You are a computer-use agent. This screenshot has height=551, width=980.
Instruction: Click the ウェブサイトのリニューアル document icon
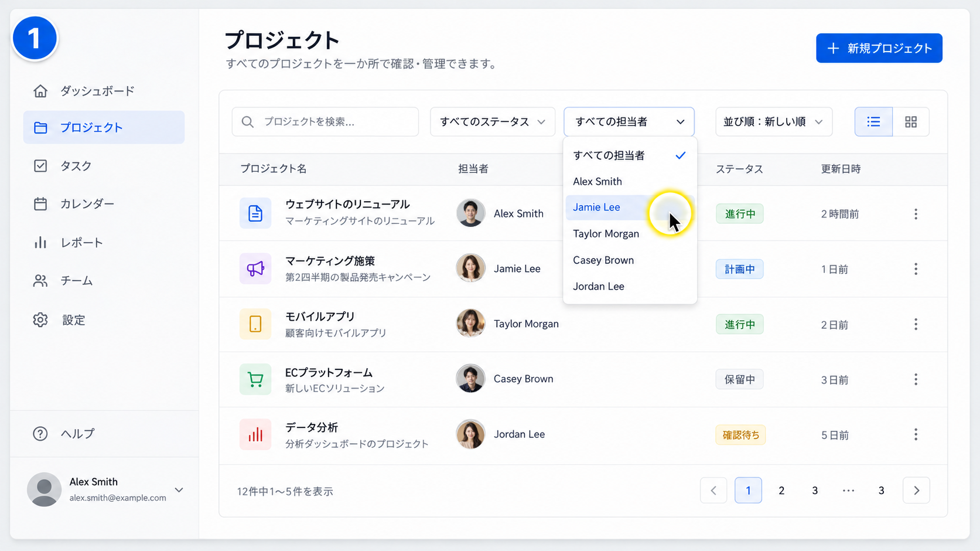pyautogui.click(x=255, y=213)
